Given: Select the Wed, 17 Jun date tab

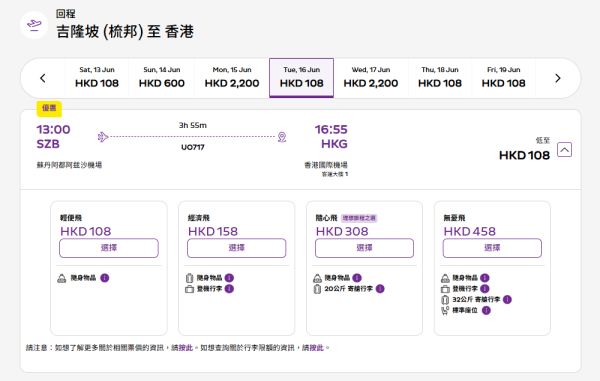Looking at the screenshot, I should click(371, 78).
